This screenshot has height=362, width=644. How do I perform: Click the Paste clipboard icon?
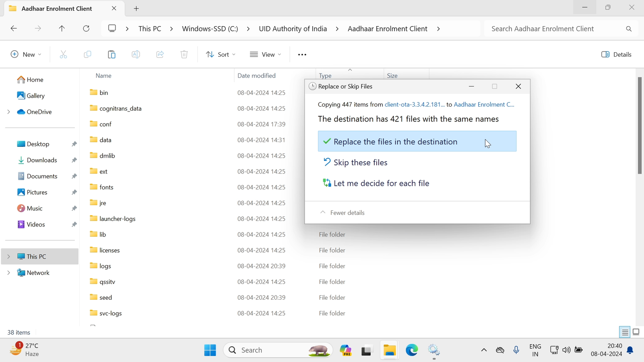(x=111, y=54)
